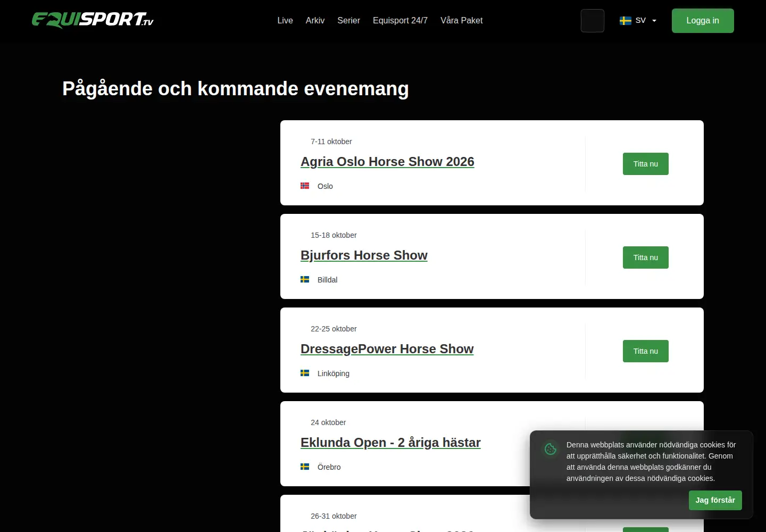Screen dimensions: 766x532
Task: Click the Swedish flag next to Billdal
Action: 305,279
